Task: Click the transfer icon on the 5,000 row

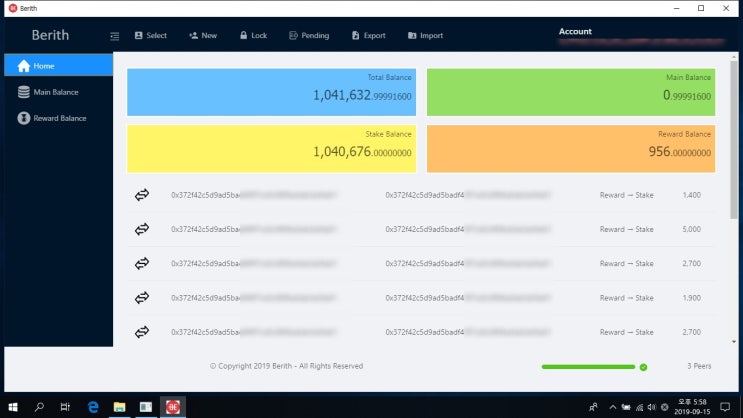Action: tap(142, 229)
